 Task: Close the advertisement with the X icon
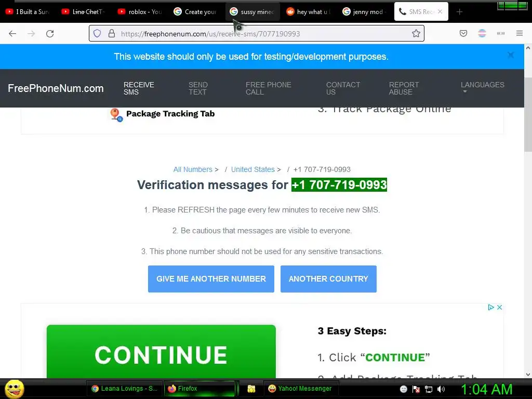pos(499,308)
